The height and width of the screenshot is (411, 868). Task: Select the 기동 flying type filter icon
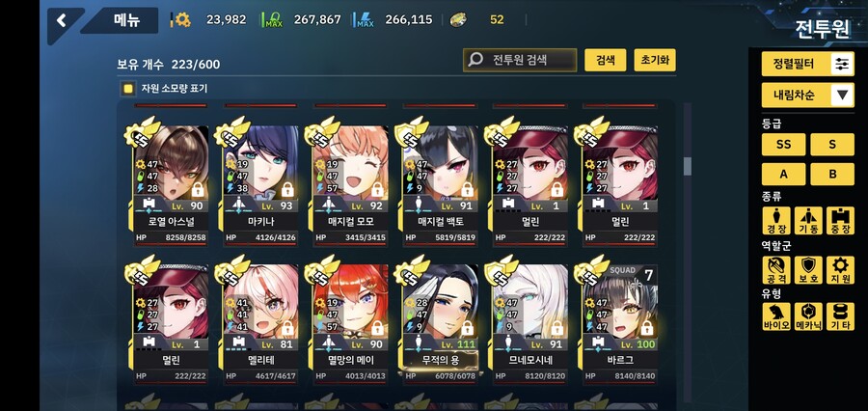808,221
